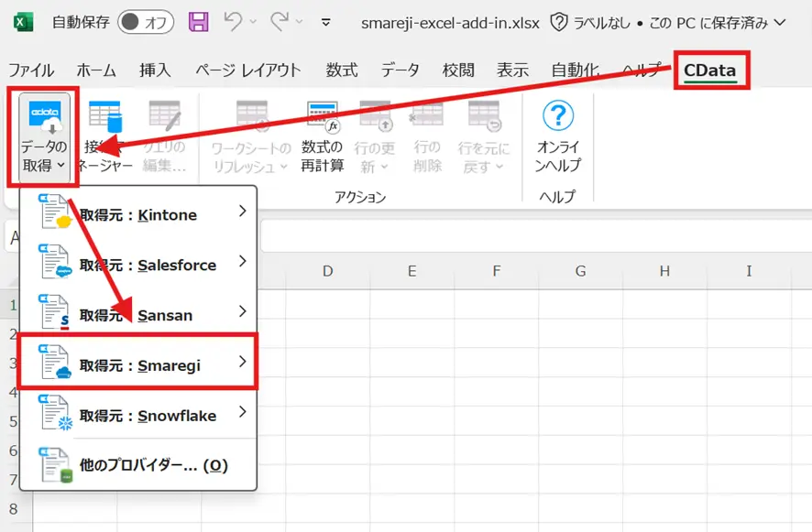Click the Smaregi document icon
This screenshot has height=532, width=812.
coord(55,362)
